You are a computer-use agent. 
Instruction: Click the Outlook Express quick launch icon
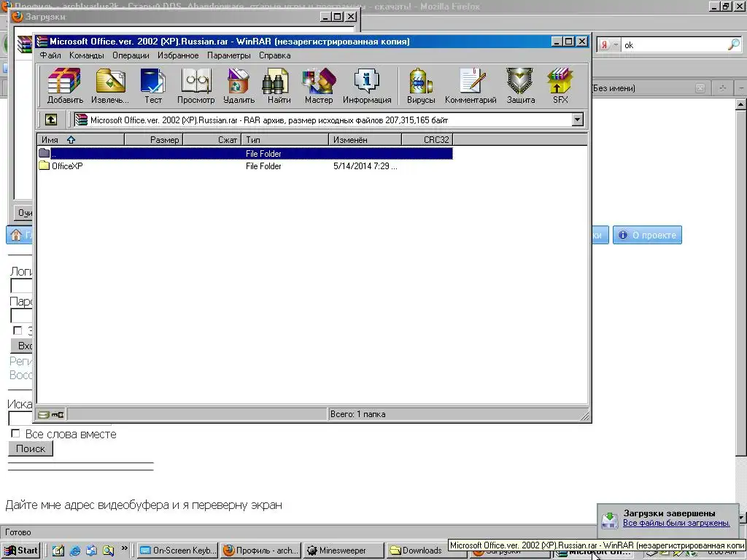click(x=91, y=551)
